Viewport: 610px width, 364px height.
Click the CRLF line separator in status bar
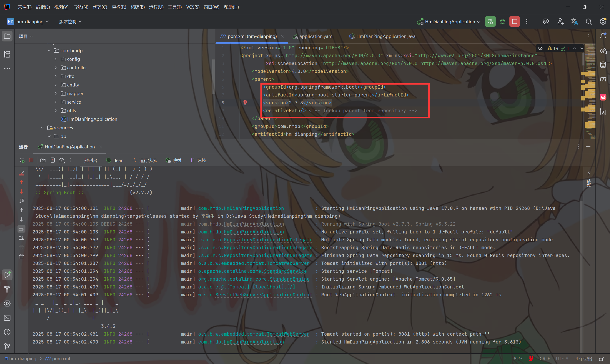[544, 359]
